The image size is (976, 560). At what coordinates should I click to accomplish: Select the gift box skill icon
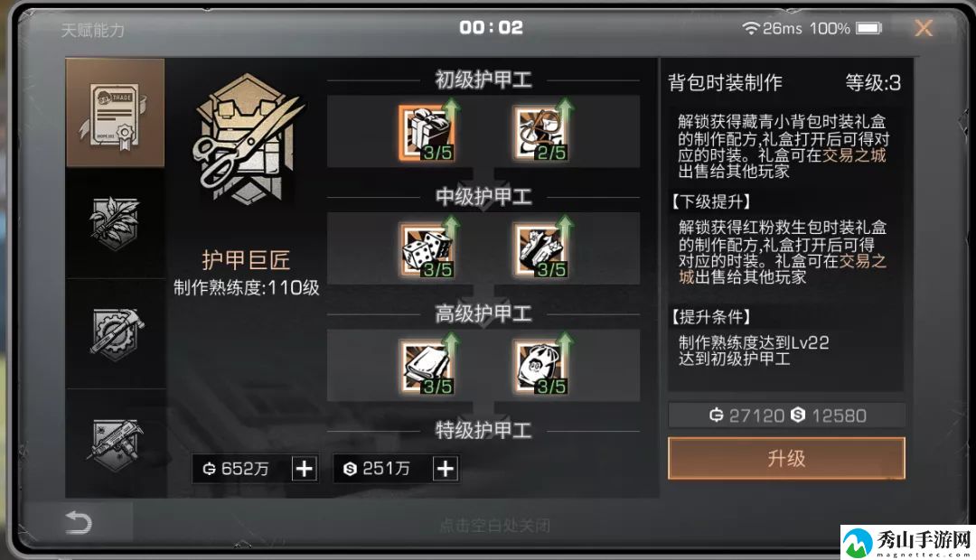pos(427,133)
